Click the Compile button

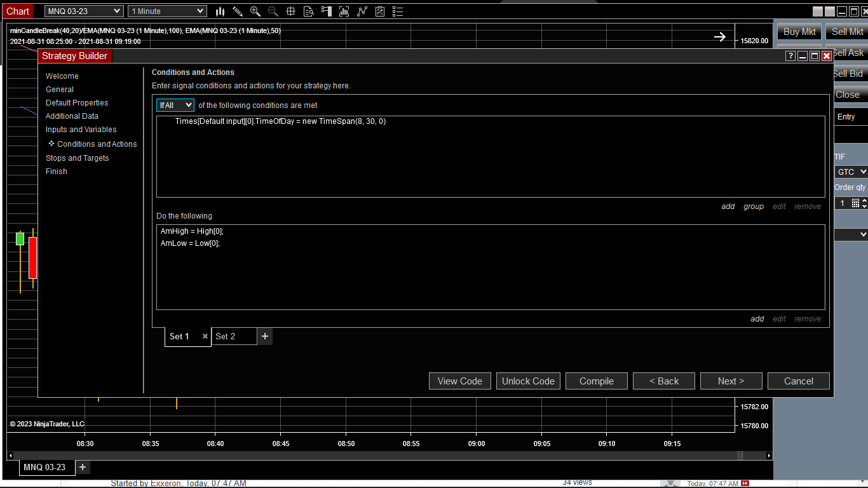click(x=597, y=381)
